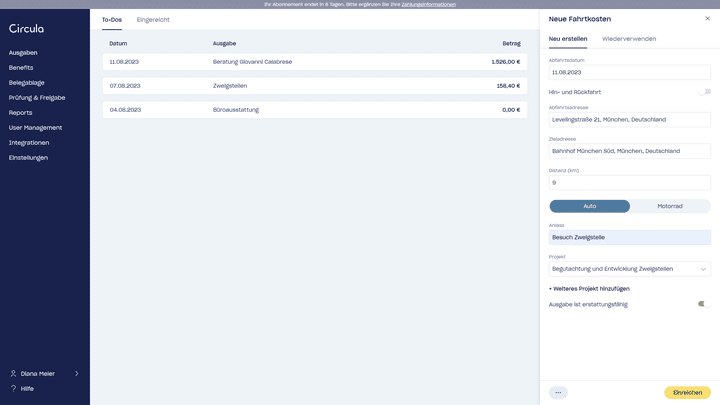Open the Projekt dropdown

630,269
